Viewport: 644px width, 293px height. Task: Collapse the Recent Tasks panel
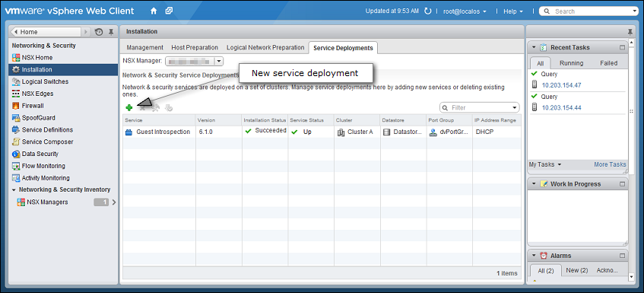click(534, 48)
